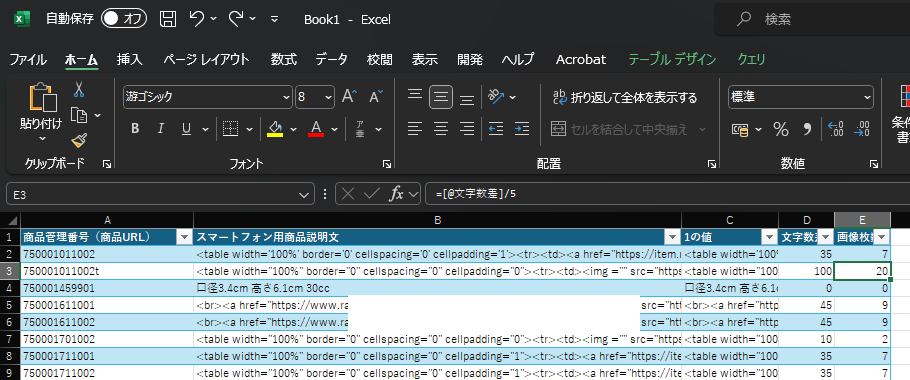Viewport: 910px width, 380px height.
Task: Click the accounting number format icon
Action: (739, 129)
